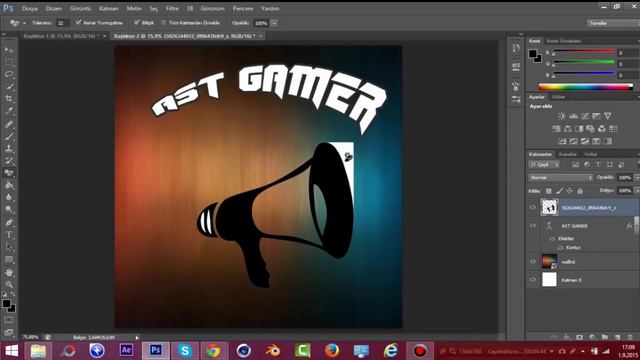Select the Eyedropper tool
640x360 pixels.
[9, 111]
